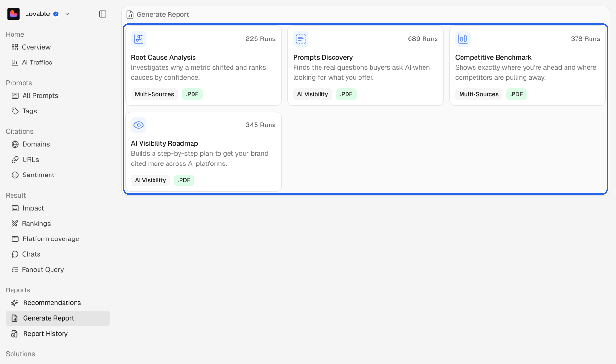Screen dimensions: 616x364
Task: Open the AI Visibility Roadmap report card
Action: tap(203, 152)
